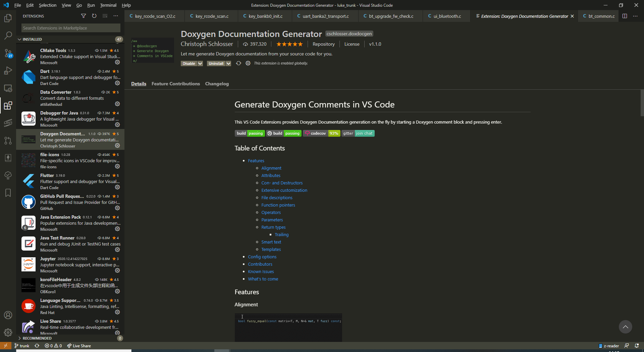This screenshot has height=352, width=644.
Task: Open the Disable dropdown arrow
Action: [x=200, y=63]
